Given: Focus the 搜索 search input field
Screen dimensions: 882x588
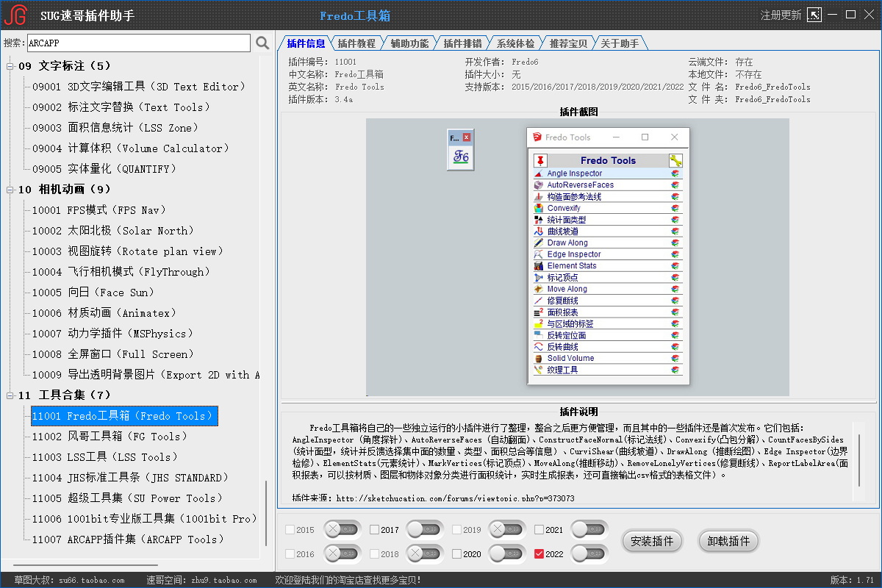Looking at the screenshot, I should 139,43.
